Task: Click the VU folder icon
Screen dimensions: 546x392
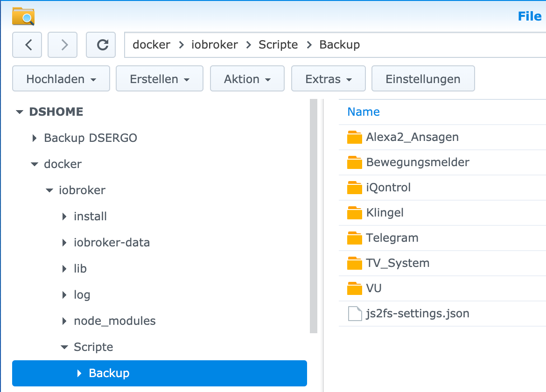Action: pos(355,288)
